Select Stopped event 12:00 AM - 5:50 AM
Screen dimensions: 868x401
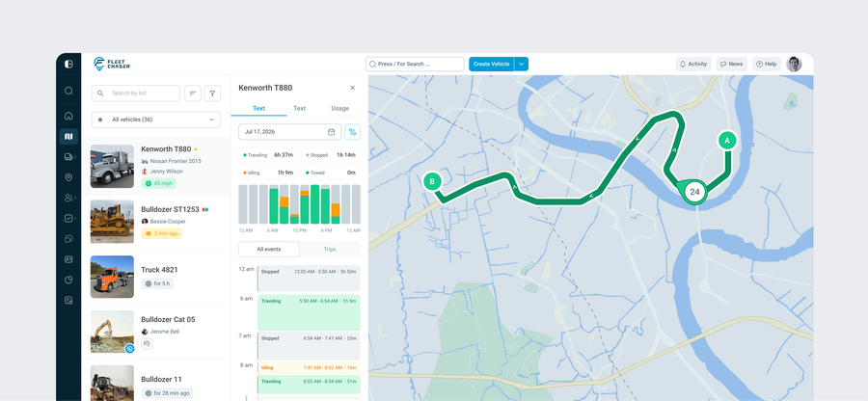[309, 279]
